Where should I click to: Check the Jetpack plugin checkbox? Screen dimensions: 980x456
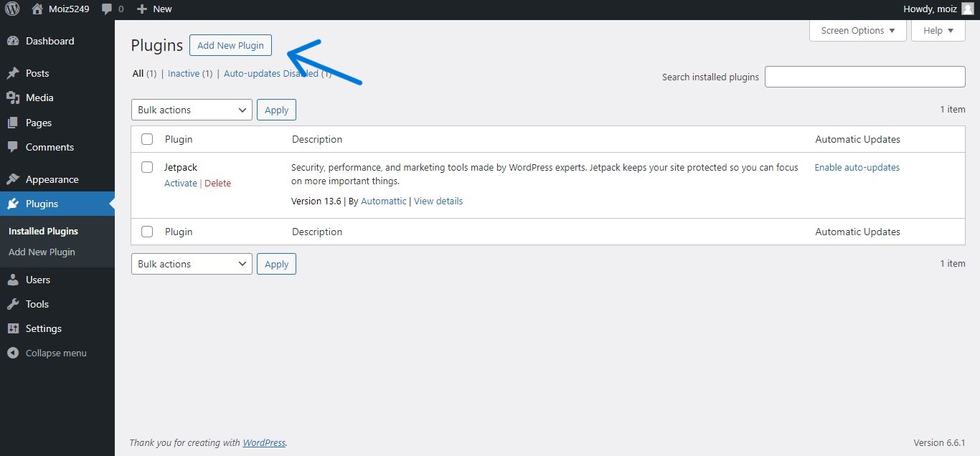tap(147, 167)
